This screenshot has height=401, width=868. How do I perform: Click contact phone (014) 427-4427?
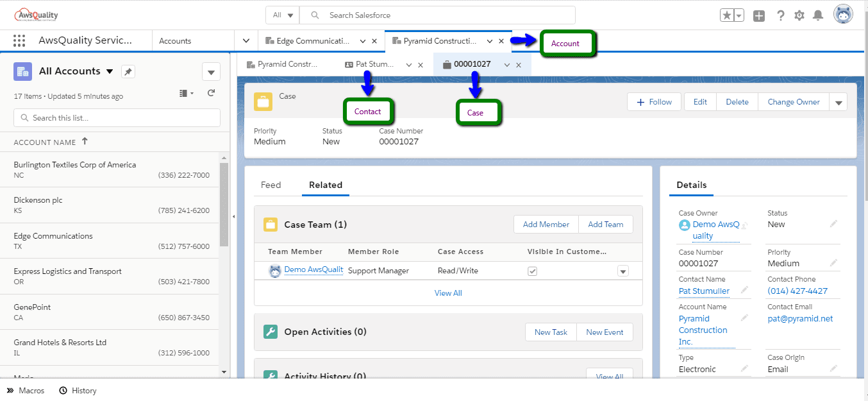[797, 291]
